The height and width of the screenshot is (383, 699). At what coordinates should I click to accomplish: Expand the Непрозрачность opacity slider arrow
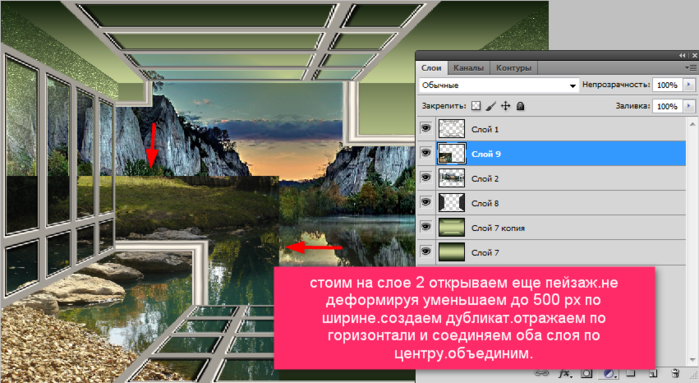click(x=689, y=85)
